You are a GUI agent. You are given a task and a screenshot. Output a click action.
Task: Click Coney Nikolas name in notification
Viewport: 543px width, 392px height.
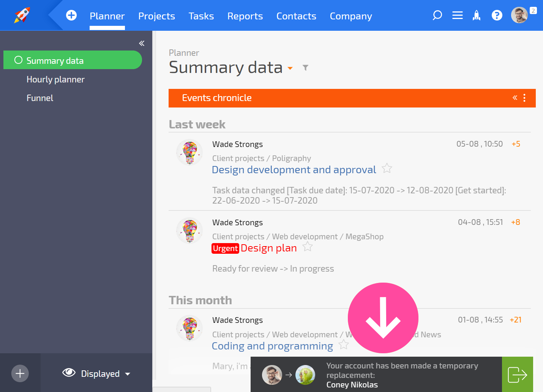pyautogui.click(x=352, y=385)
